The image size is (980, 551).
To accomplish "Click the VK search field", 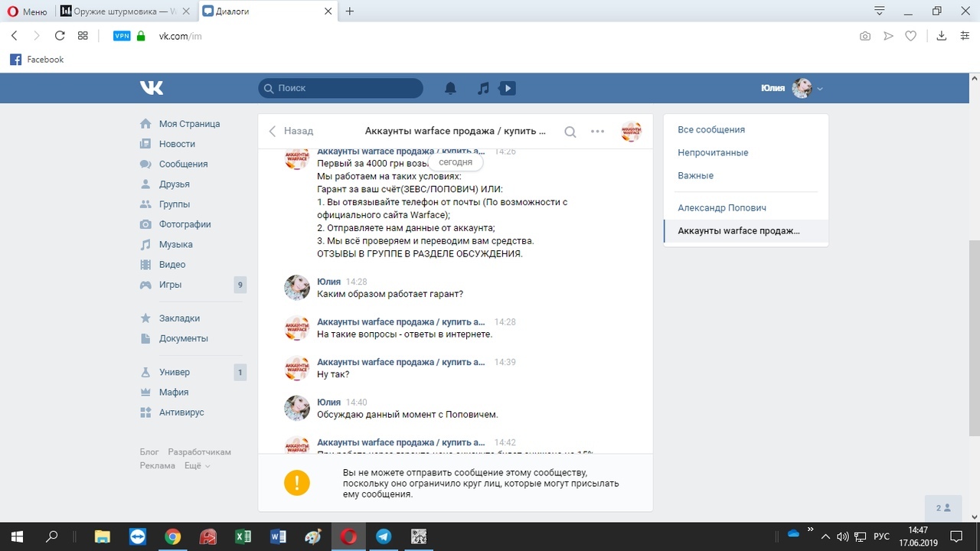I will (341, 88).
